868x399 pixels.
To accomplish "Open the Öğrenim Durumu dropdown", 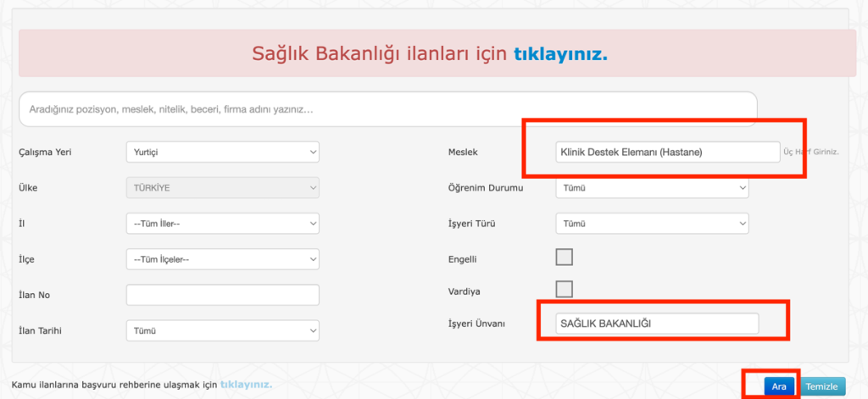I will coord(652,187).
